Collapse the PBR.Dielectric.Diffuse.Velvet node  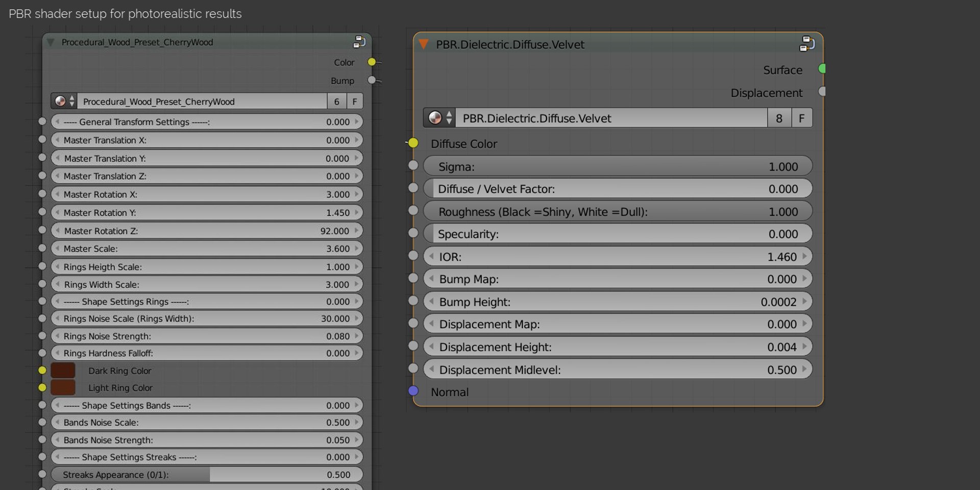point(423,44)
